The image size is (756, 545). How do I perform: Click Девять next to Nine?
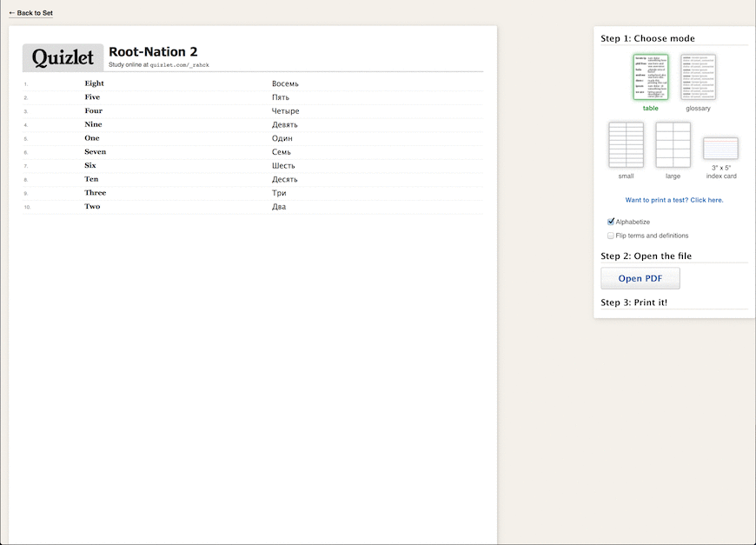pyautogui.click(x=285, y=124)
